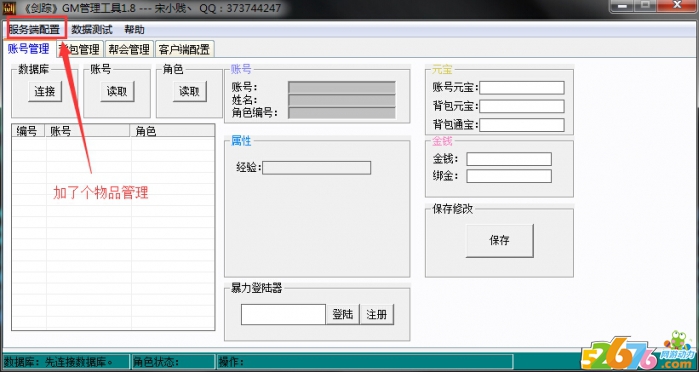699x372 pixels.
Task: Click the 编号 column header
Action: pyautogui.click(x=29, y=131)
